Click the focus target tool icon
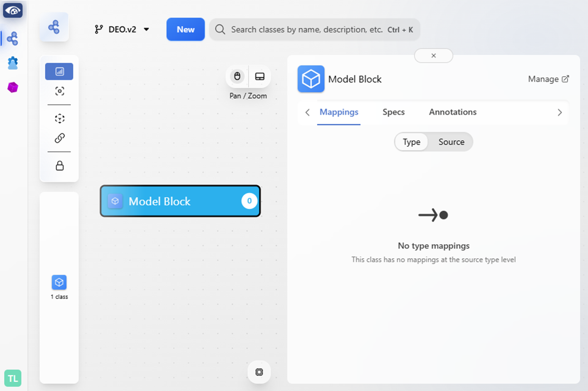The width and height of the screenshot is (588, 391). [x=59, y=91]
